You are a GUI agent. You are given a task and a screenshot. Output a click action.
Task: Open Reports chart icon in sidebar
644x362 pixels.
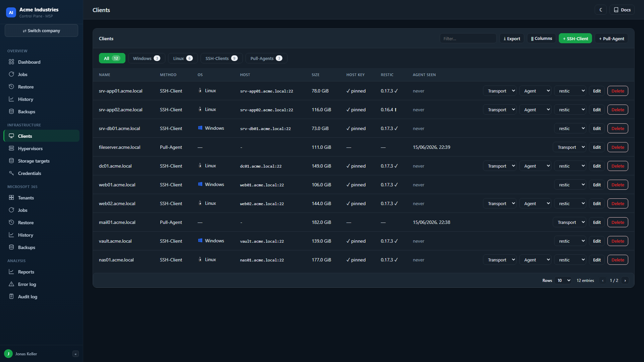tap(11, 272)
